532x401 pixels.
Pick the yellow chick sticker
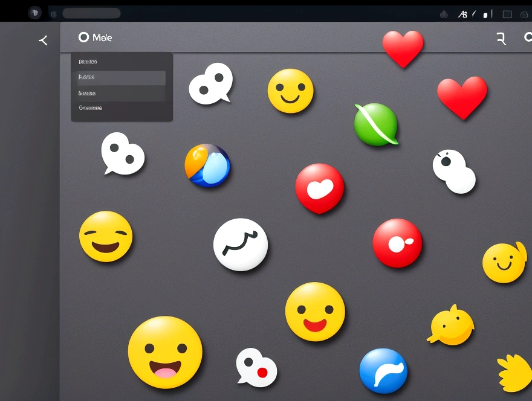click(x=450, y=325)
